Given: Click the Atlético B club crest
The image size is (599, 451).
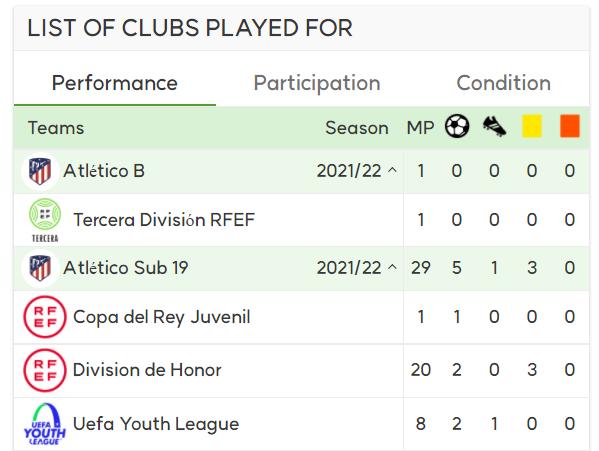Looking at the screenshot, I should (x=40, y=171).
